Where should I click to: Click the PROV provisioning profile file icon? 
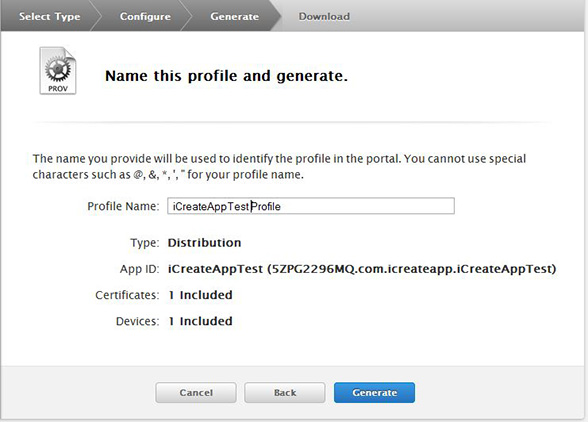click(58, 71)
